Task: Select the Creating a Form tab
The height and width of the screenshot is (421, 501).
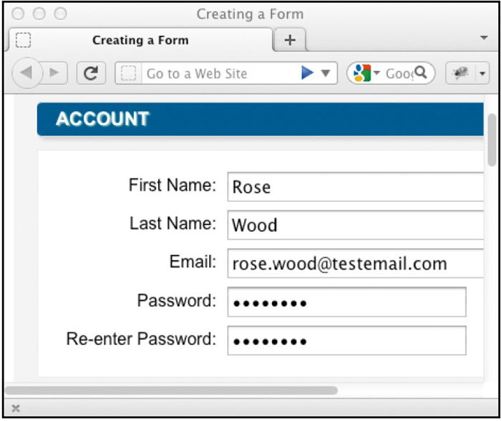Action: [x=140, y=40]
